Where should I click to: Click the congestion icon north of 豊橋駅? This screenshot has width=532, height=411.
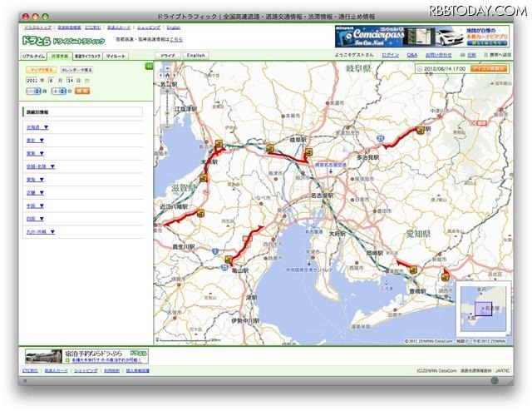coord(413,270)
